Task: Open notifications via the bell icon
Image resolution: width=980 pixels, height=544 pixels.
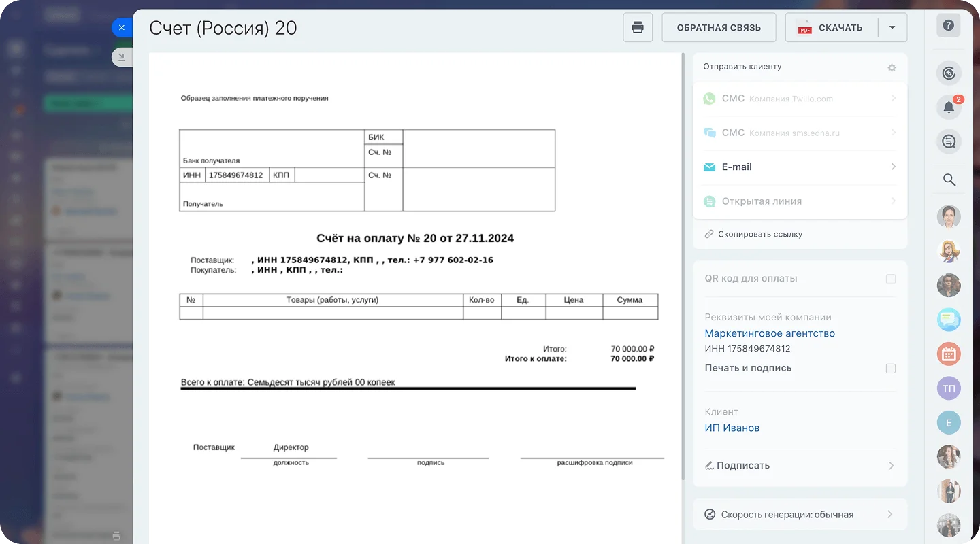Action: point(949,107)
